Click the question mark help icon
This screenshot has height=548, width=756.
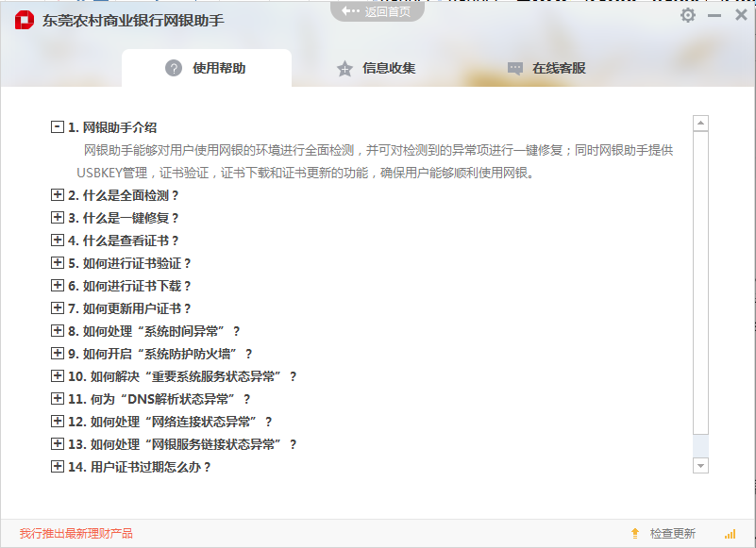(174, 68)
